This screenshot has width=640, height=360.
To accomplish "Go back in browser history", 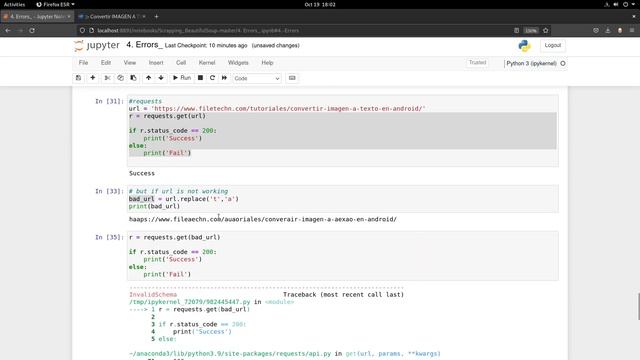I will (x=8, y=31).
